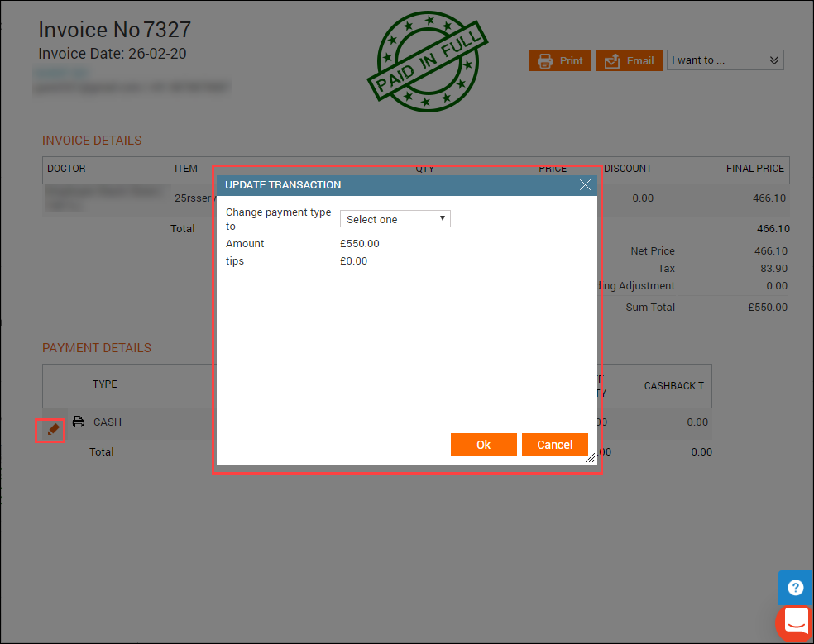This screenshot has width=814, height=644.
Task: Click the Net Price label
Action: [653, 250]
